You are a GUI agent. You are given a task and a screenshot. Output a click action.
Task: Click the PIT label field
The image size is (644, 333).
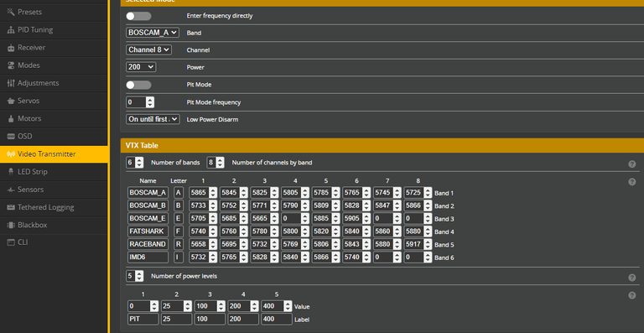pos(143,319)
